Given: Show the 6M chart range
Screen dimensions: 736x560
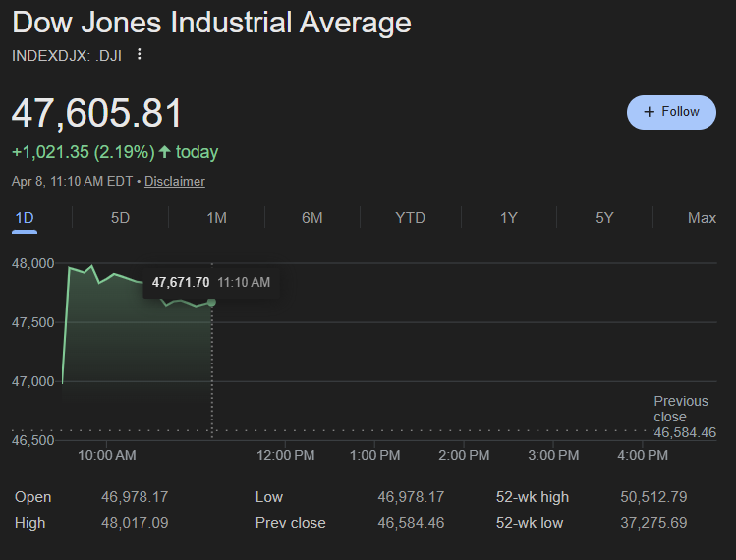Looking at the screenshot, I should 311,218.
